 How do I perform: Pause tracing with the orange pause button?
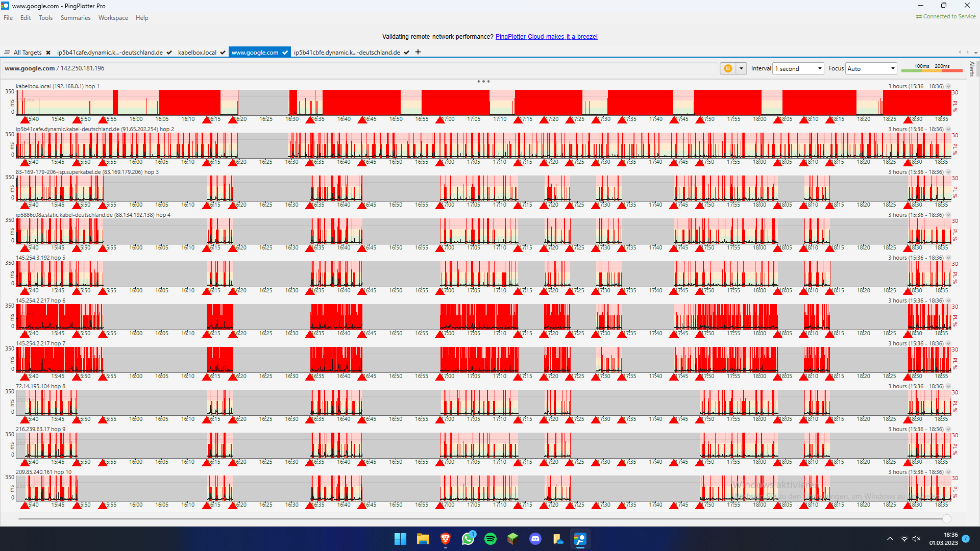coord(728,68)
